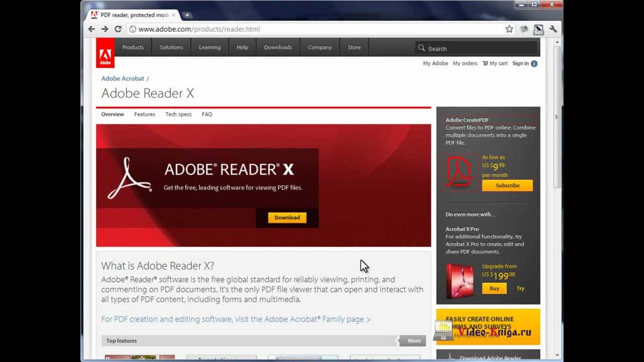Click the extension icon beside wrench
This screenshot has width=644, height=362.
click(x=538, y=30)
